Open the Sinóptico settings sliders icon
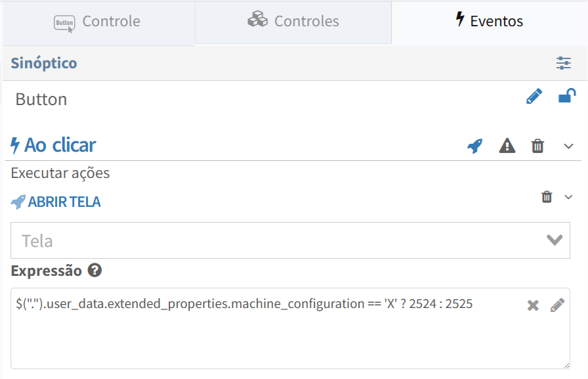Image resolution: width=588 pixels, height=379 pixels. [563, 63]
